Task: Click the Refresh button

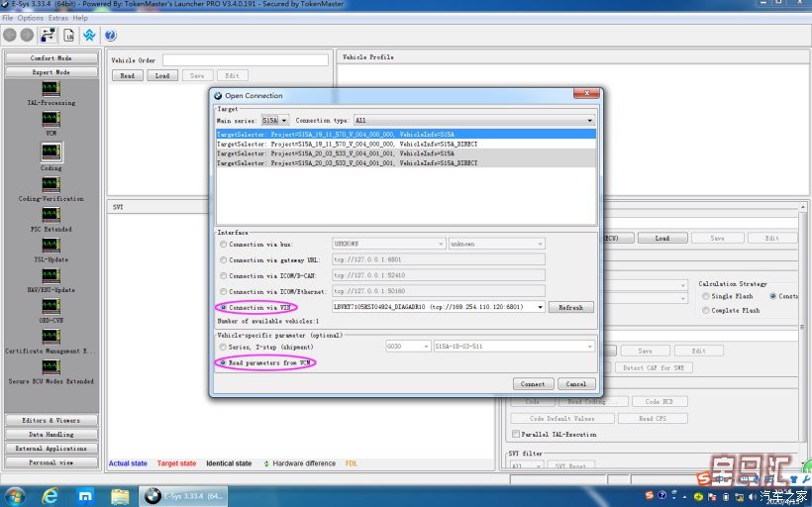Action: pyautogui.click(x=570, y=307)
